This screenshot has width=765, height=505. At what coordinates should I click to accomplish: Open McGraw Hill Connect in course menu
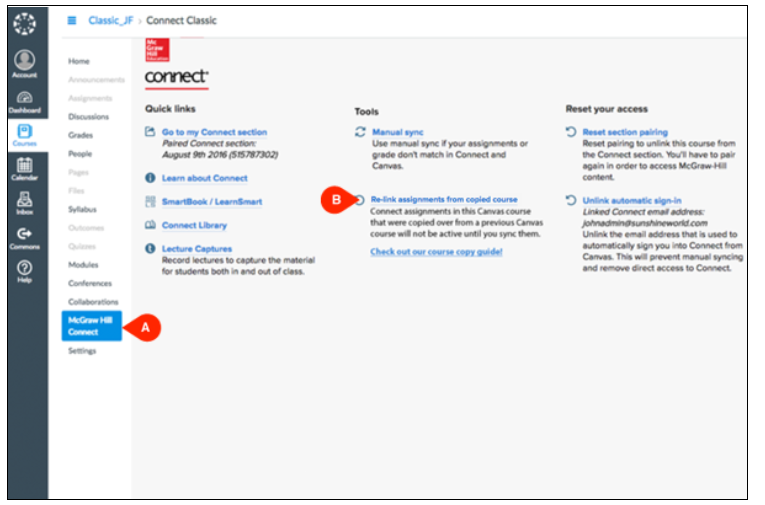click(91, 325)
